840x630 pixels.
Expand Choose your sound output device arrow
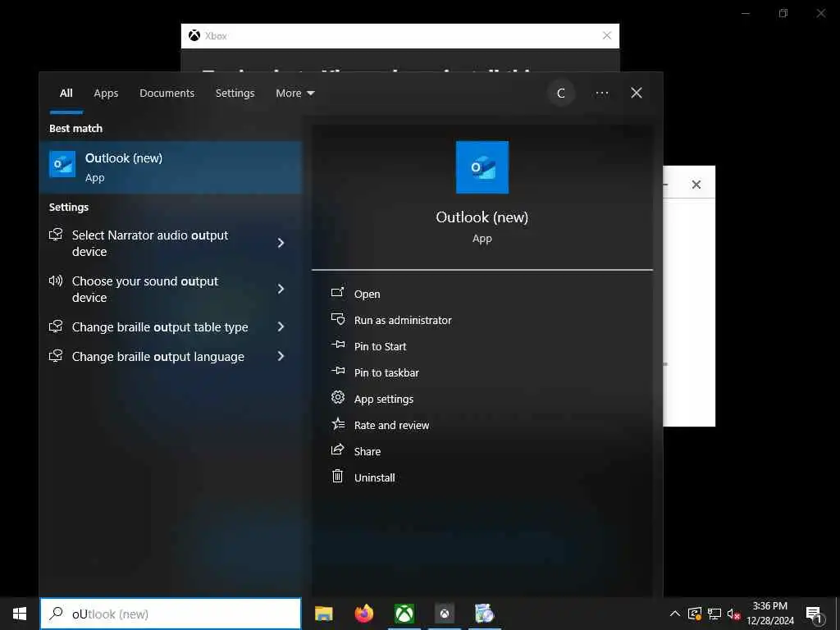pos(281,290)
